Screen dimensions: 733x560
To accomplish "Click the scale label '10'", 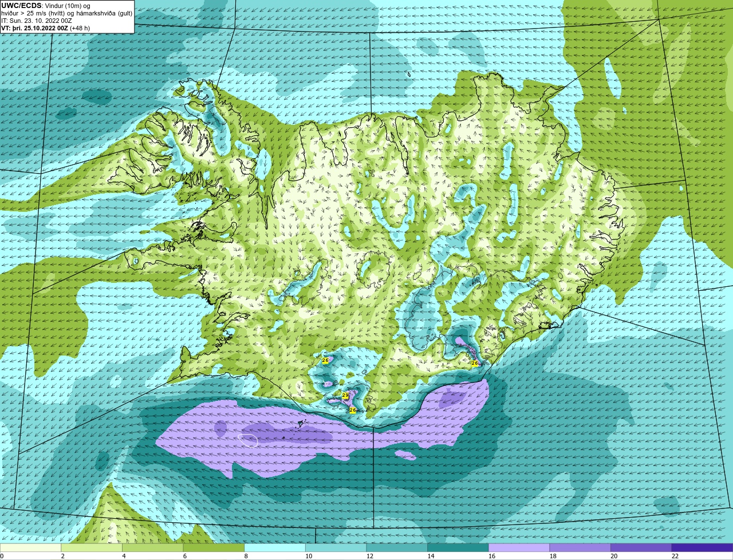I will click(x=309, y=556).
